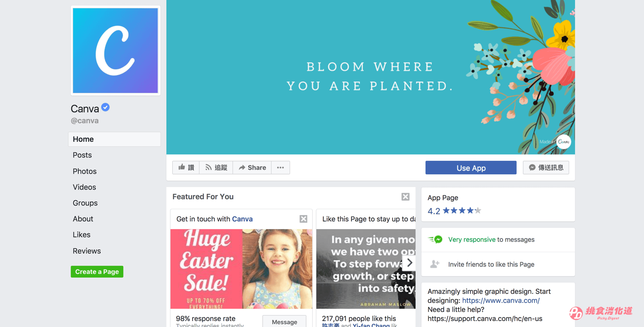Image resolution: width=644 pixels, height=327 pixels.
Task: Open the support.canva.com help link
Action: 485,318
